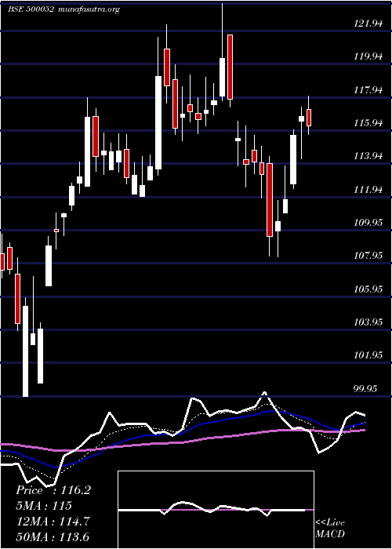
Task: Click the 'Price : 116.2' readout
Action: point(53,490)
